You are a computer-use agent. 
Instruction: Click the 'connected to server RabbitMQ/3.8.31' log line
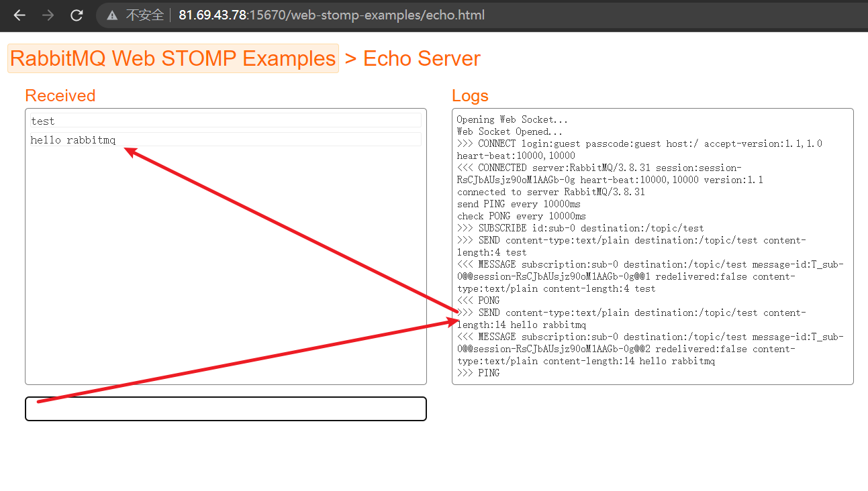click(550, 192)
